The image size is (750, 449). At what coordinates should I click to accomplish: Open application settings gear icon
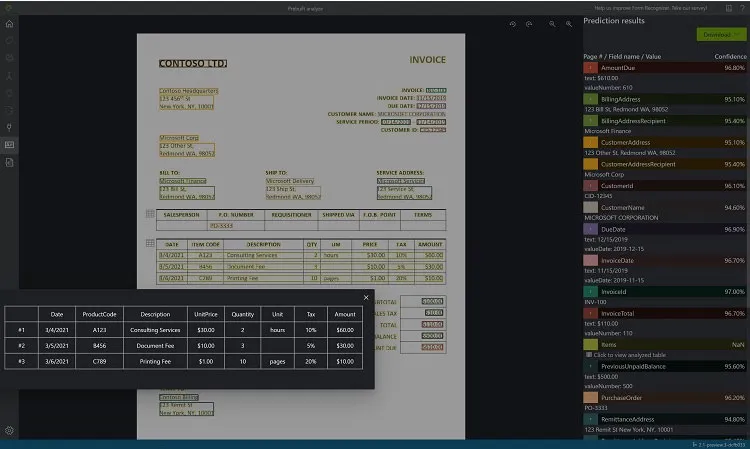coord(10,430)
